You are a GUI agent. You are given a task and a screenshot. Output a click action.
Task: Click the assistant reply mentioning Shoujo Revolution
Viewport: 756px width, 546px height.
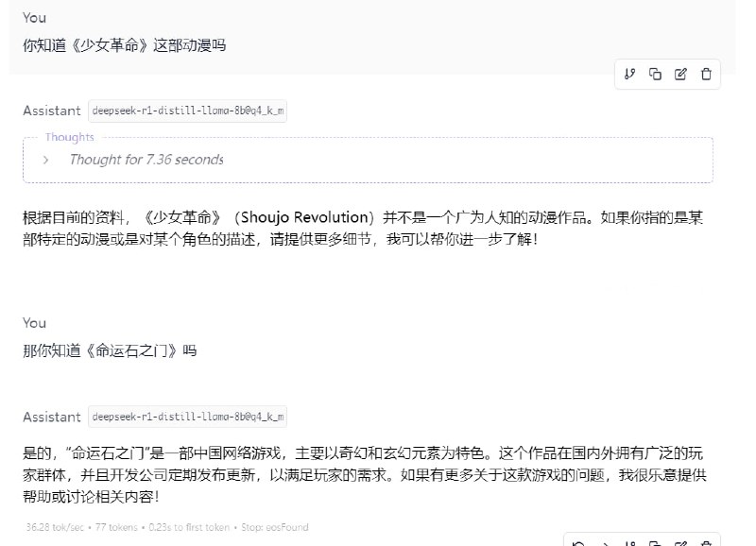coord(363,229)
